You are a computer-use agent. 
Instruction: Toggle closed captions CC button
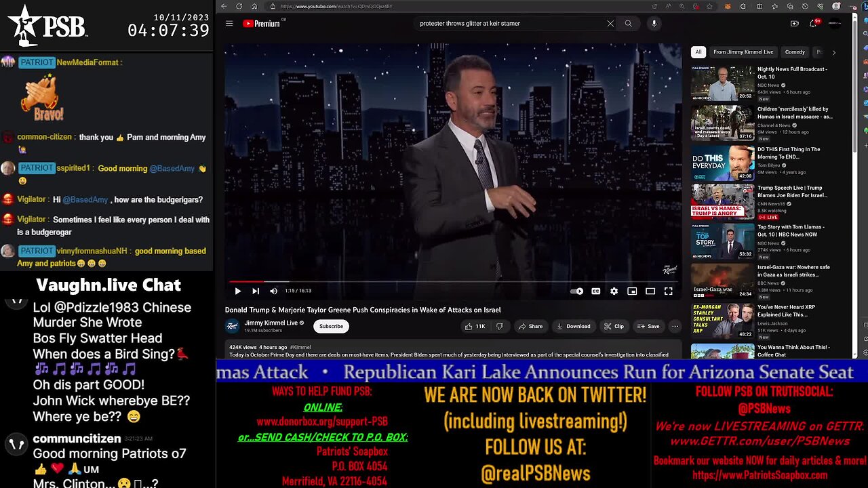tap(595, 291)
